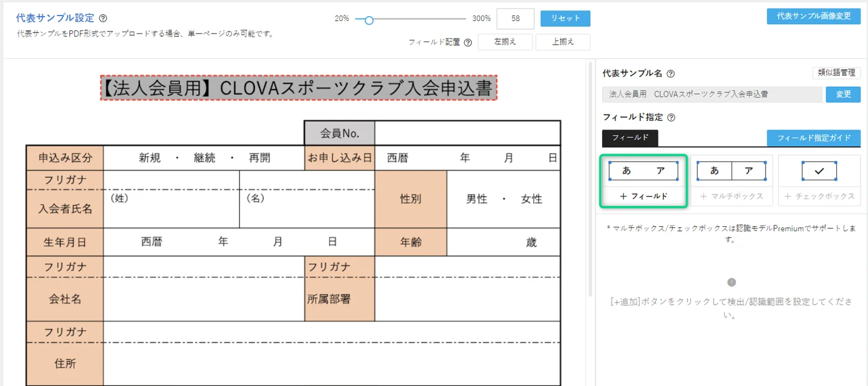Select the split multibox field icon
Viewport: 868px width, 386px height.
coord(732,171)
